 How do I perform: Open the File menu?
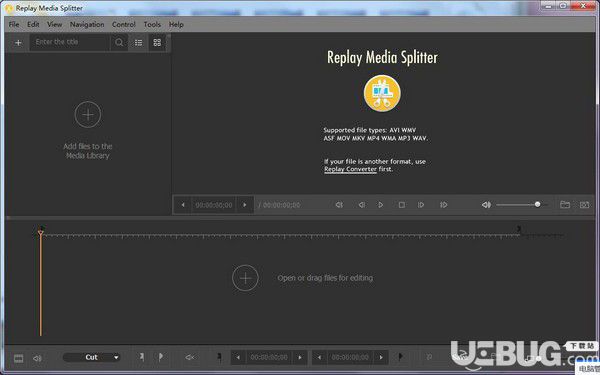coord(14,24)
